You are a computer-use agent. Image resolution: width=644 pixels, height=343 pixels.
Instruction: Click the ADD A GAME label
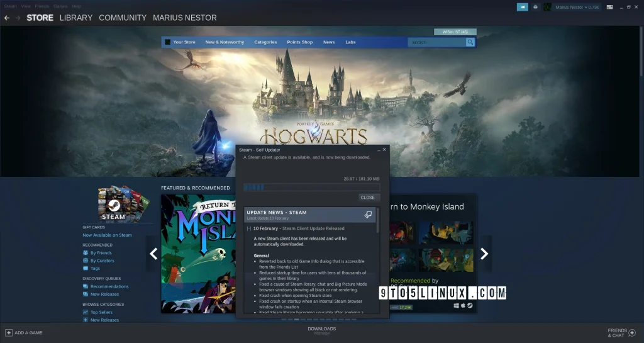click(28, 333)
